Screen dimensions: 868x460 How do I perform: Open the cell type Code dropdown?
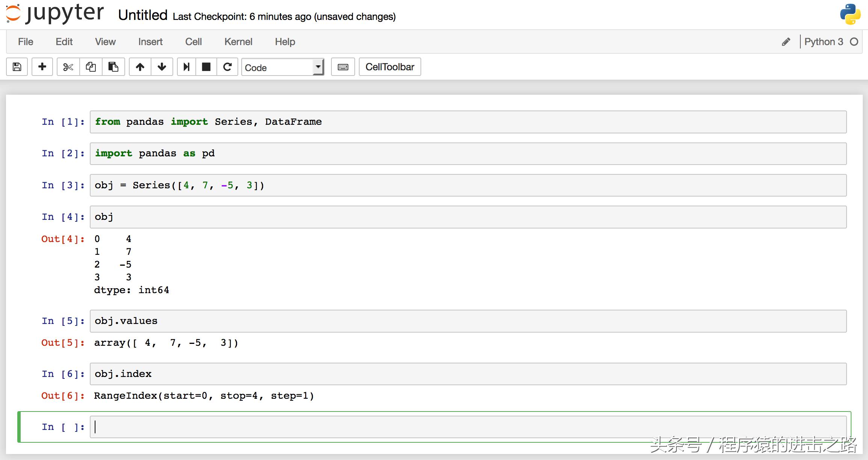point(283,67)
